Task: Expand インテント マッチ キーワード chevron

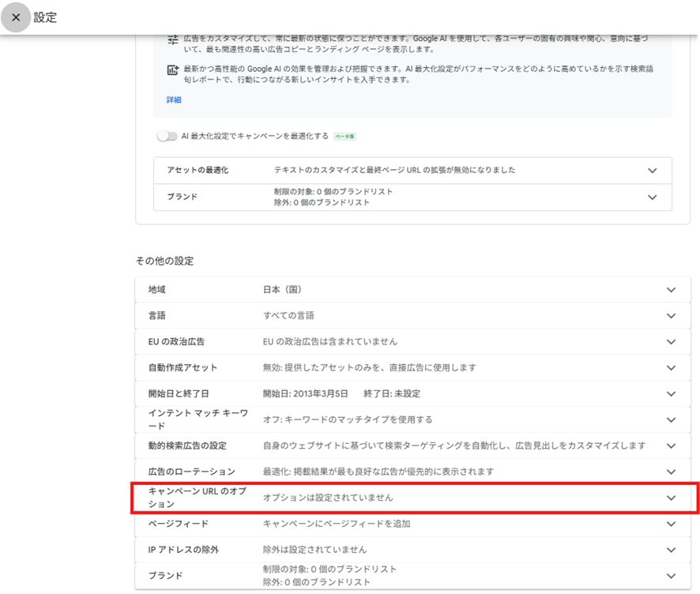Action: tap(671, 419)
